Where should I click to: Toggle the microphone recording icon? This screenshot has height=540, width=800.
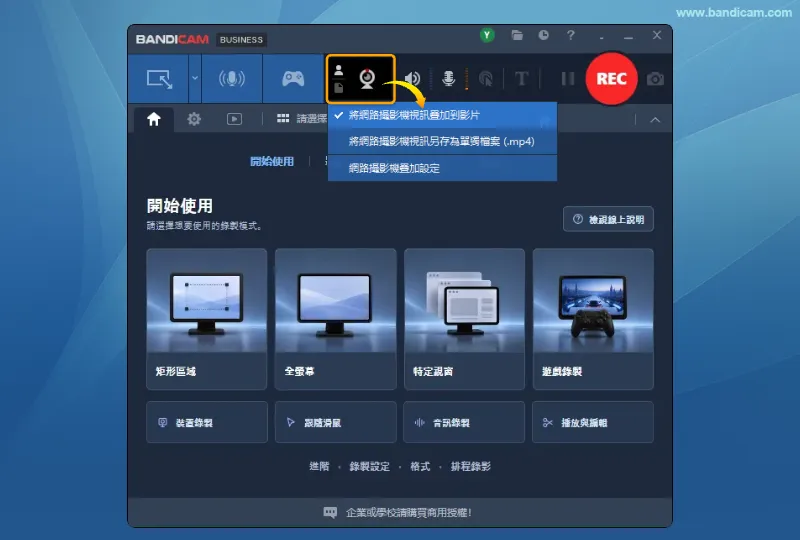(448, 79)
